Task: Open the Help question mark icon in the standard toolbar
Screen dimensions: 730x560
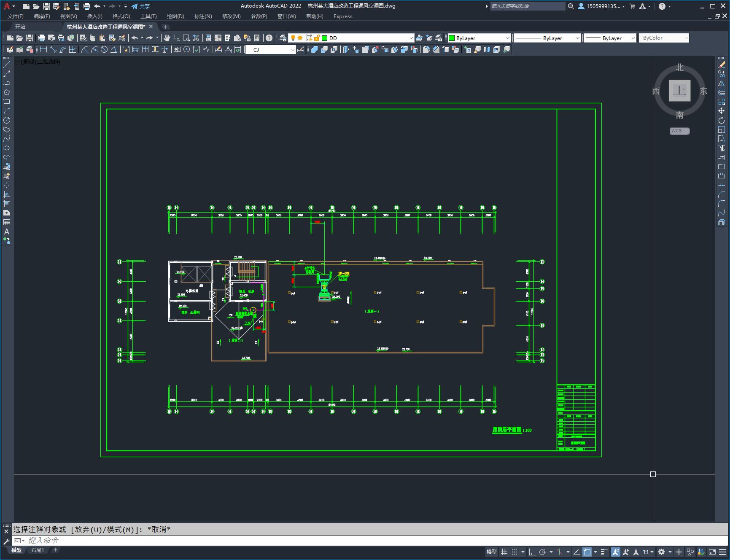Action: click(x=269, y=38)
